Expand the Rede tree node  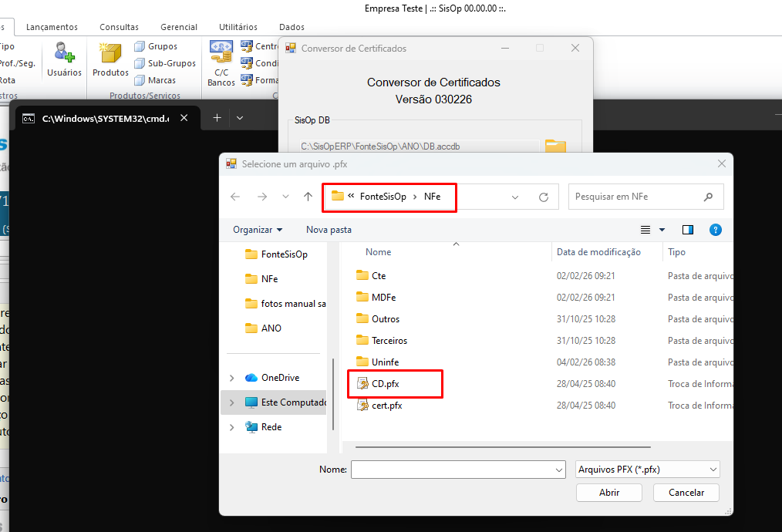point(232,427)
